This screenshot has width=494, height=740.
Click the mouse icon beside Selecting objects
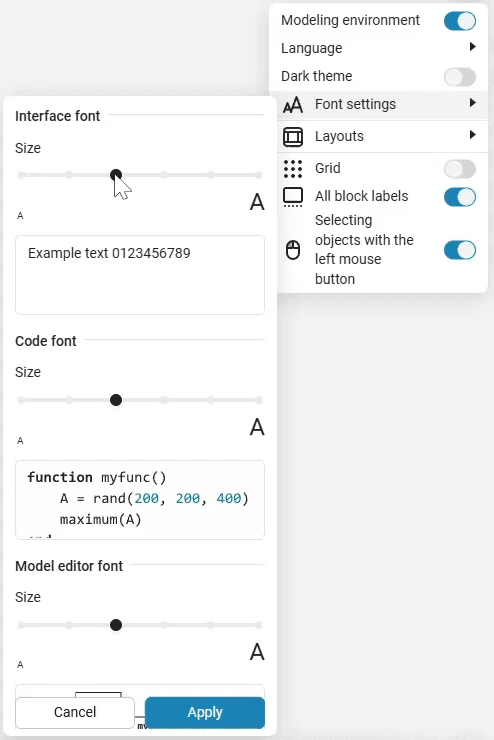tap(293, 250)
